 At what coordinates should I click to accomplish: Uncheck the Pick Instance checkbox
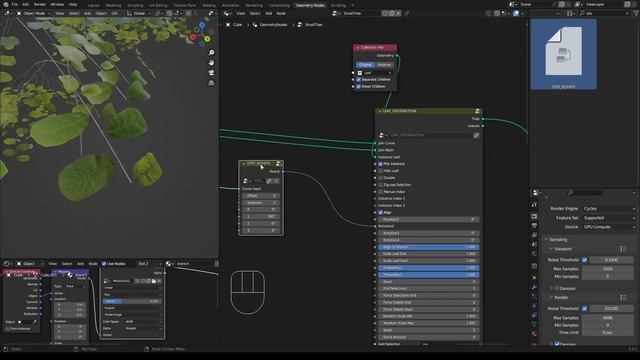click(x=380, y=164)
